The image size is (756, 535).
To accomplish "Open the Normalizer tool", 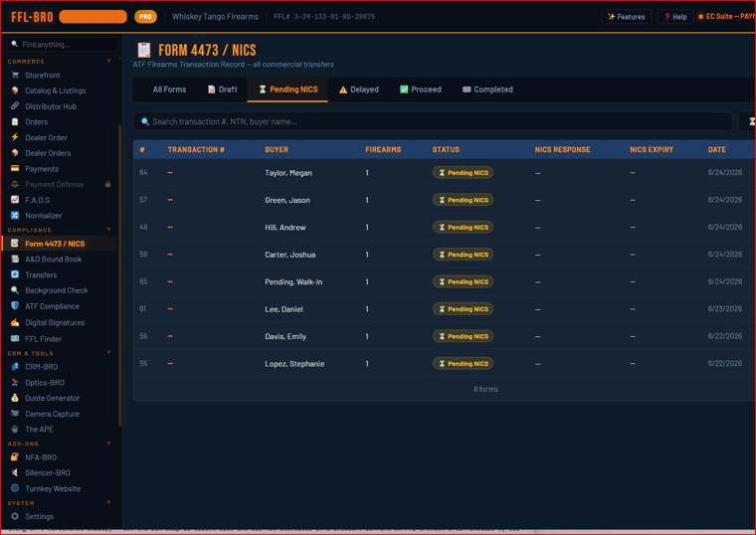I will (x=44, y=216).
